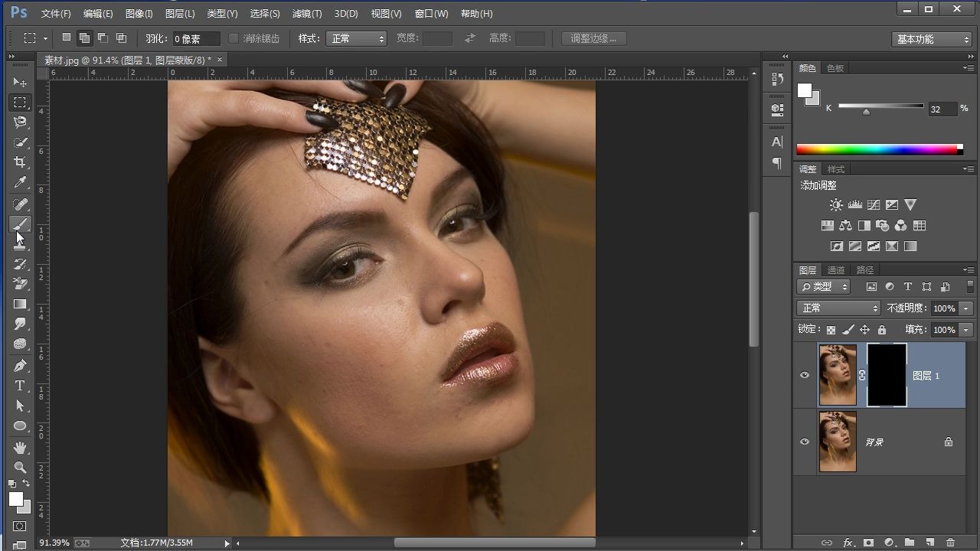Image resolution: width=980 pixels, height=551 pixels.
Task: Switch to the 通道 tab
Action: pos(836,270)
